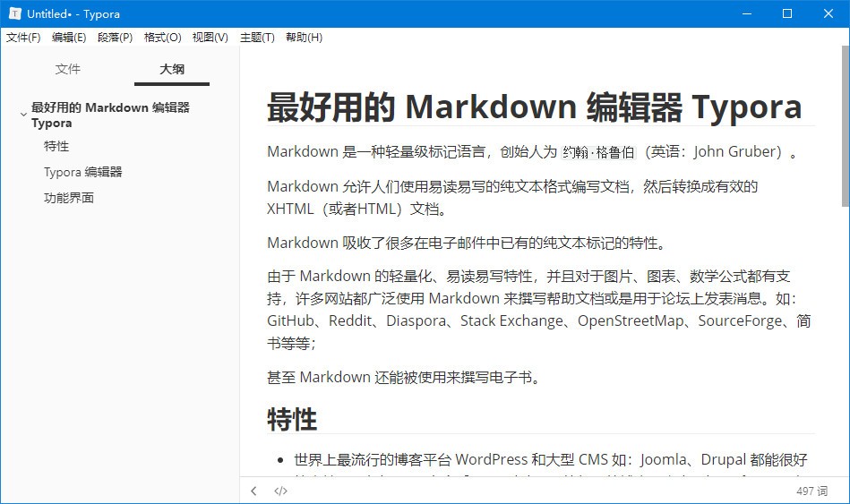Image resolution: width=850 pixels, height=504 pixels.
Task: Select the 大纲 sidebar tab
Action: point(172,69)
